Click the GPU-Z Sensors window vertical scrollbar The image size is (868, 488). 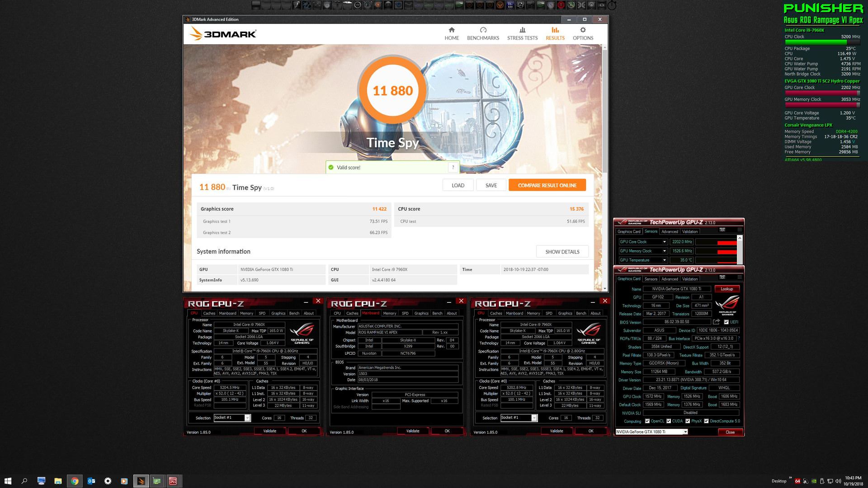coord(740,250)
